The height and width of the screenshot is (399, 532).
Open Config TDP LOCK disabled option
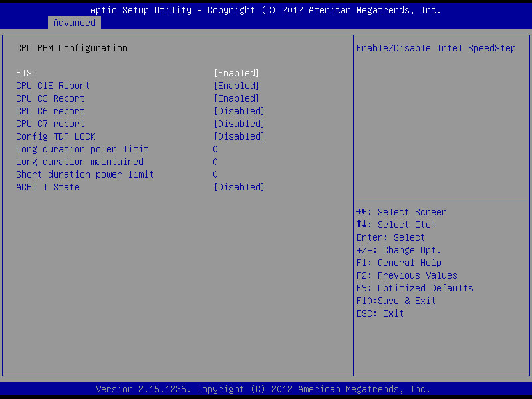(x=239, y=136)
